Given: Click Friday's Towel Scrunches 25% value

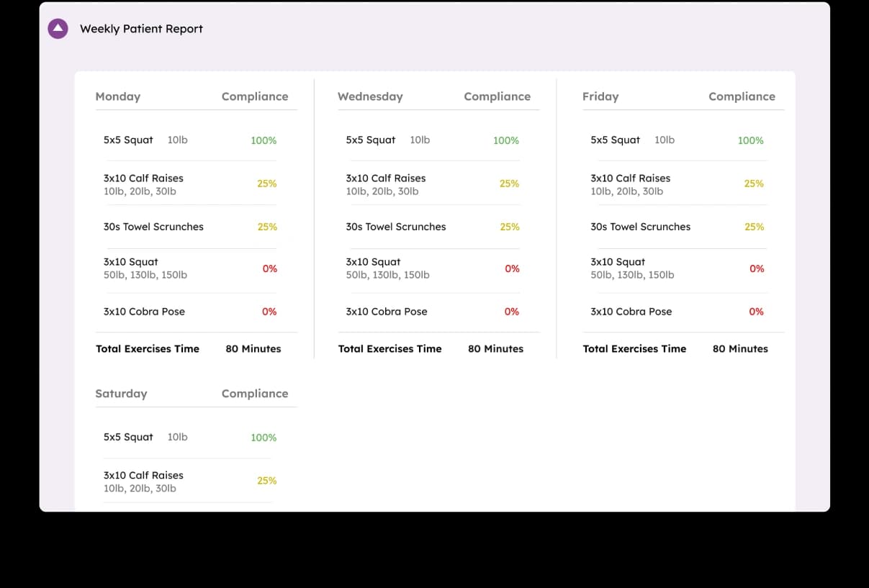Looking at the screenshot, I should [755, 227].
